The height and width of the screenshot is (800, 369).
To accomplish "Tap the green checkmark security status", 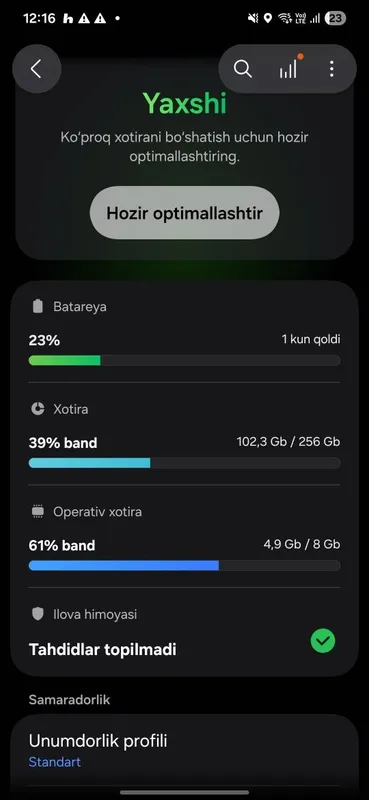I will pyautogui.click(x=323, y=641).
